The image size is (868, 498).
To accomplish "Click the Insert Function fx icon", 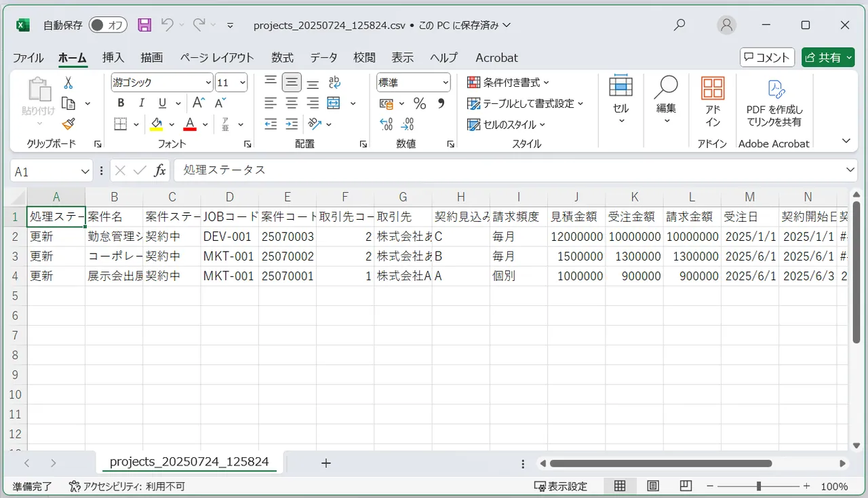I will [x=159, y=171].
